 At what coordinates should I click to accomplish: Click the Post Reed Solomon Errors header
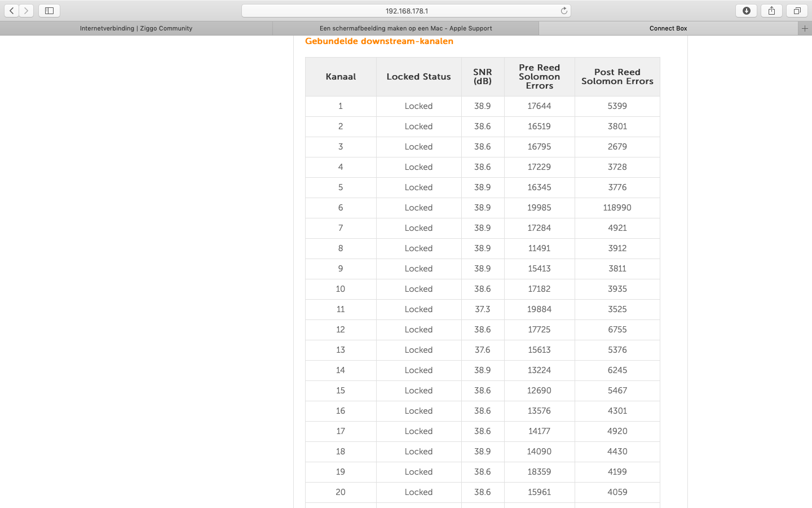617,77
